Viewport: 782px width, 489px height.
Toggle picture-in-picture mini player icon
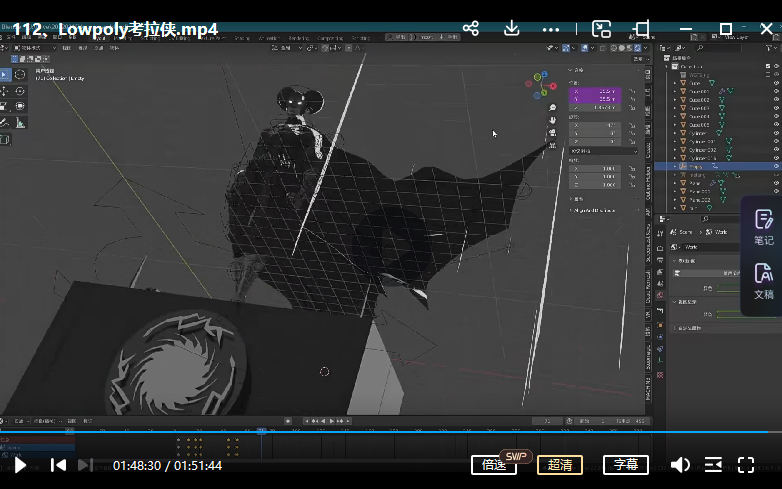[x=601, y=28]
